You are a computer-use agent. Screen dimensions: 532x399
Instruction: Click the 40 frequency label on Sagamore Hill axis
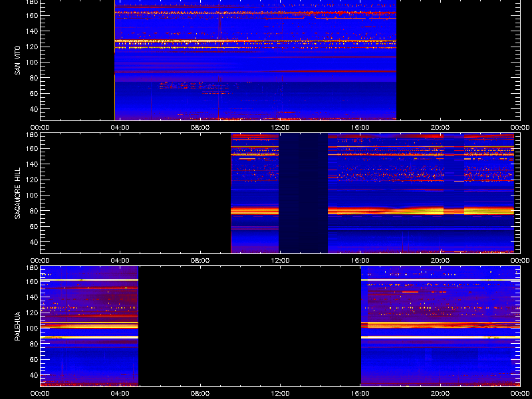[x=34, y=242]
